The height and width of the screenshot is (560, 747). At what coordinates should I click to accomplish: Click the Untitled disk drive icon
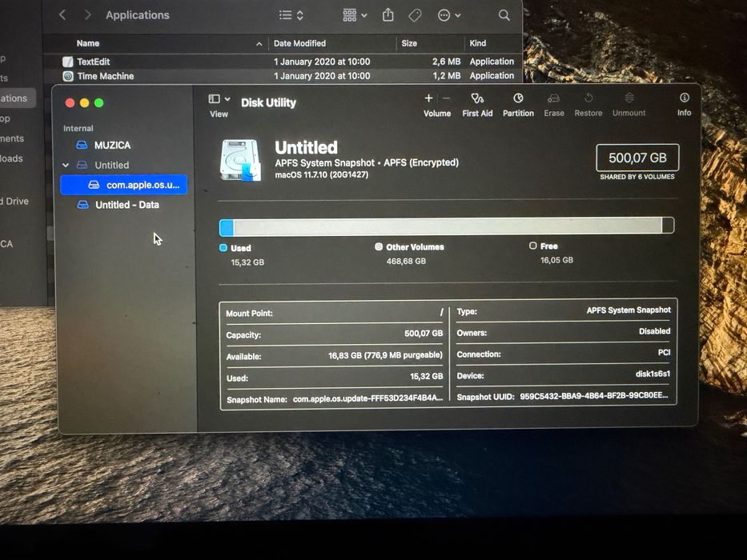click(x=240, y=160)
